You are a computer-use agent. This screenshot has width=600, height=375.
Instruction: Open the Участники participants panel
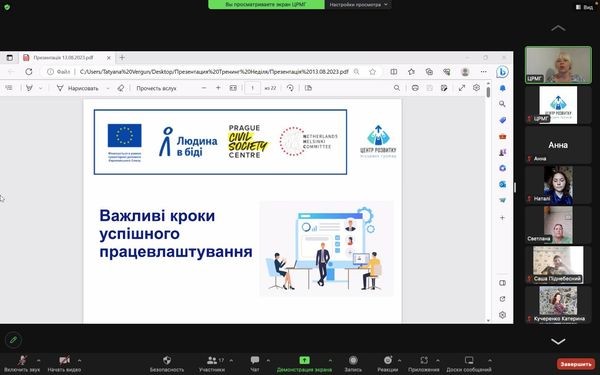(212, 360)
